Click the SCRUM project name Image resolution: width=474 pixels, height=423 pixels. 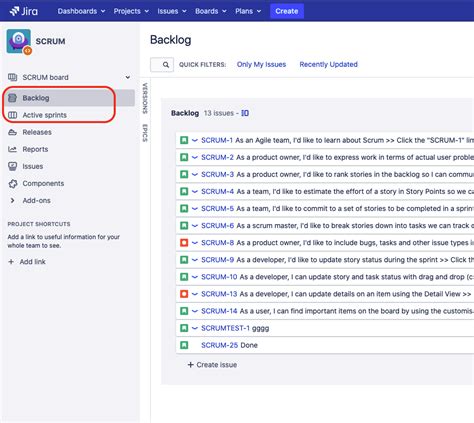click(x=50, y=41)
